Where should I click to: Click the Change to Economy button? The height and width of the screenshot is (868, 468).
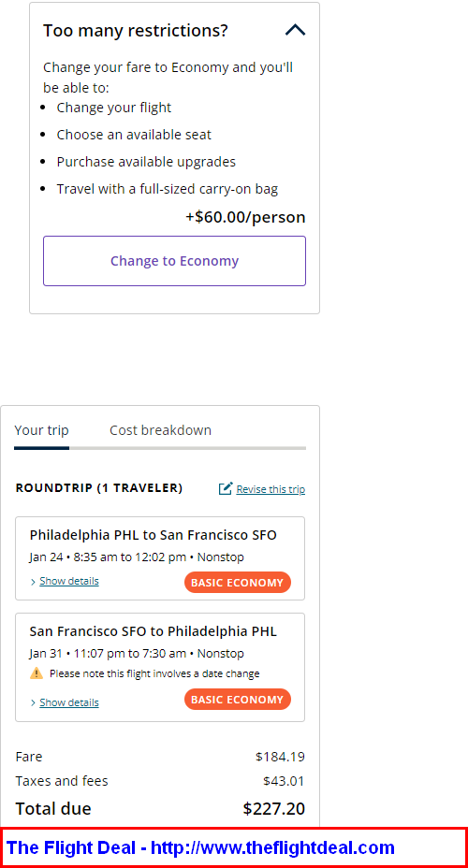pos(174,261)
